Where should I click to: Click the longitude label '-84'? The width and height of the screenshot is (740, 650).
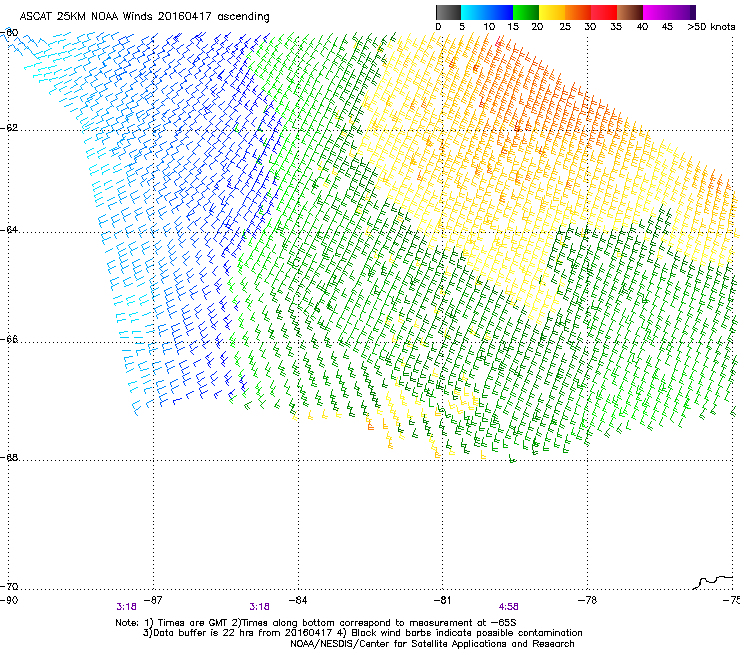(298, 600)
